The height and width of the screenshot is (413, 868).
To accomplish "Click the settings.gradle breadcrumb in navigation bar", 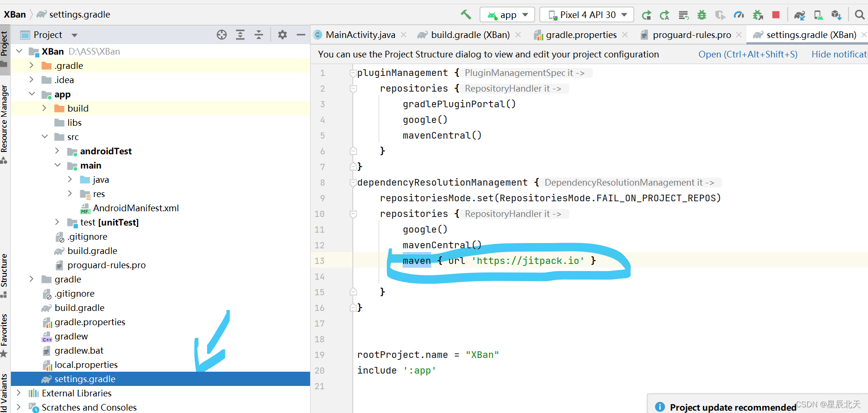I will (x=74, y=15).
